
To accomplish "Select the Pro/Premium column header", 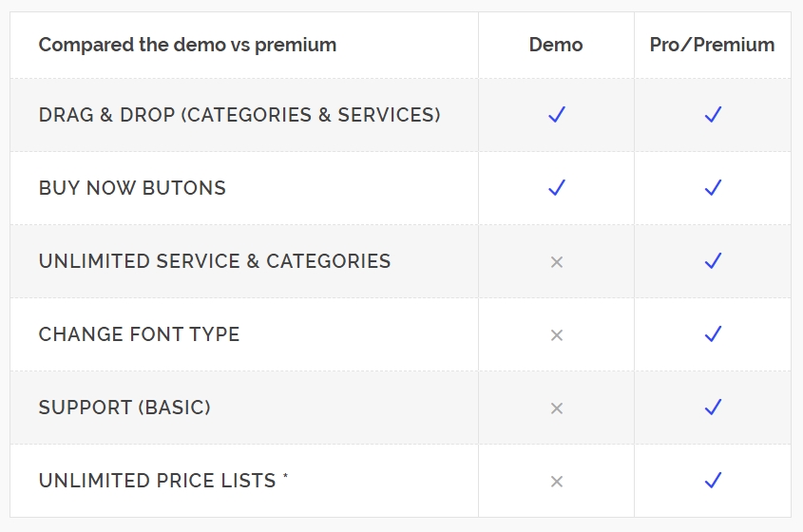I will 713,45.
